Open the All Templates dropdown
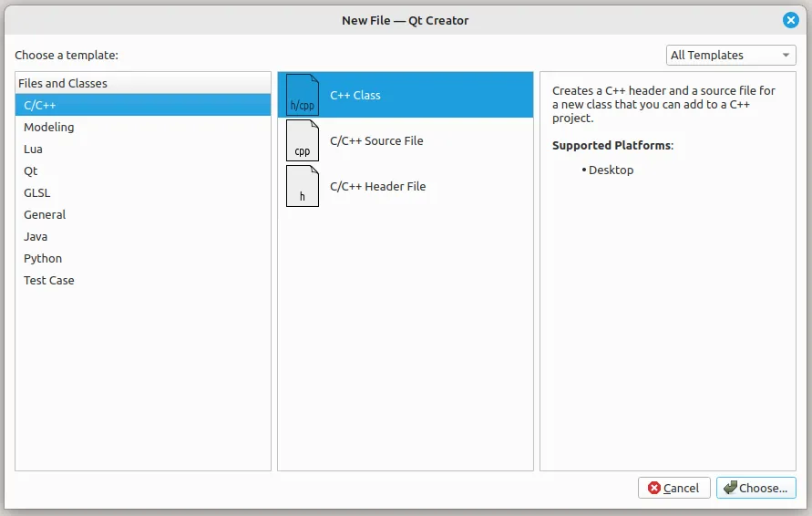 pos(731,55)
